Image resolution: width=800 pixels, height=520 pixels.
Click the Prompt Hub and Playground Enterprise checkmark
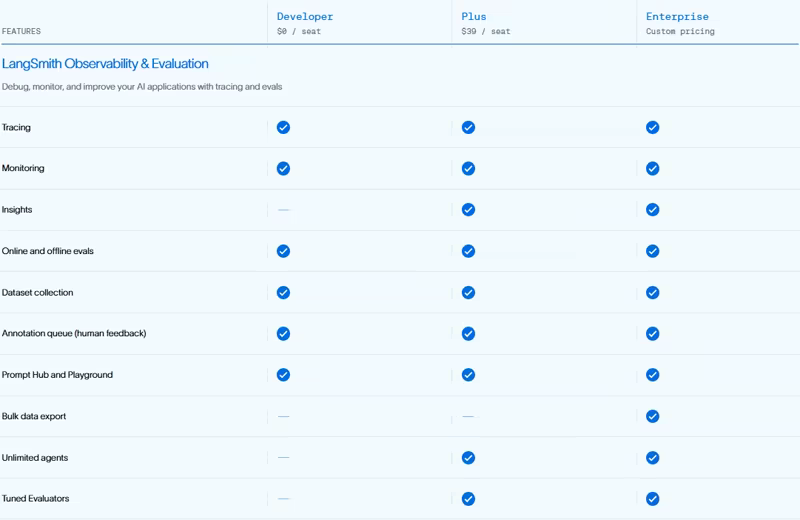coord(652,375)
